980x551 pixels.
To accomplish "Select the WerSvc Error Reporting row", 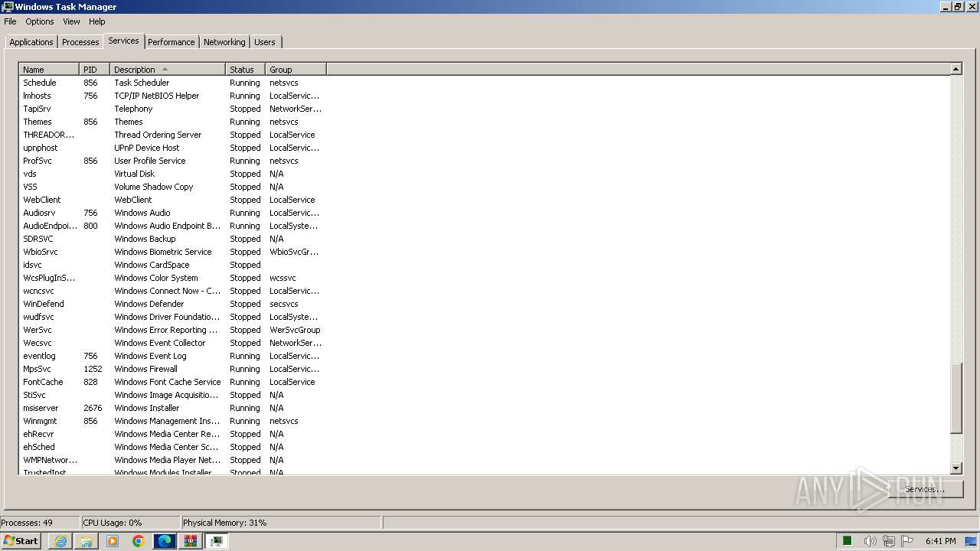I will pos(173,330).
